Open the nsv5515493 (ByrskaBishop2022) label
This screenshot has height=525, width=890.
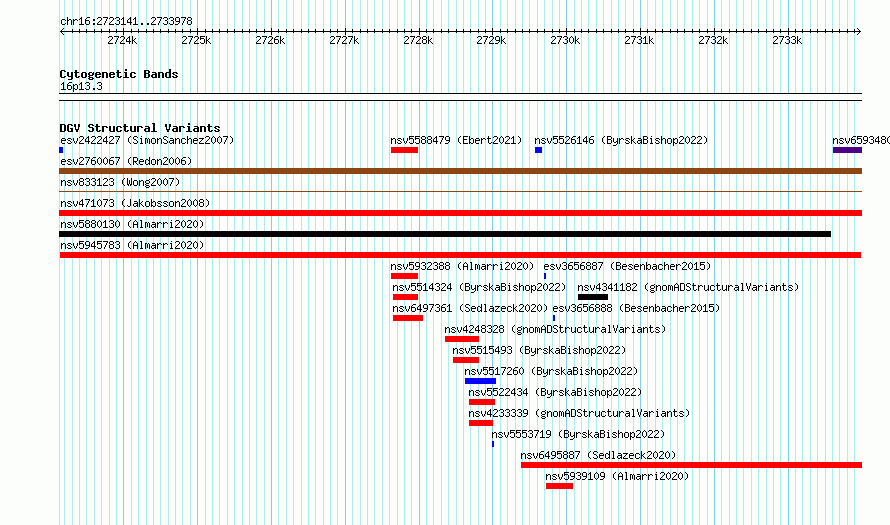(x=539, y=350)
